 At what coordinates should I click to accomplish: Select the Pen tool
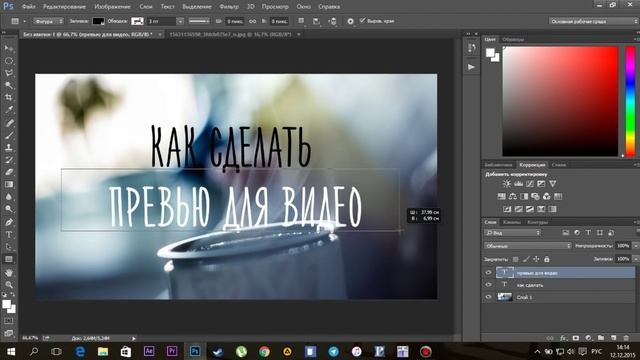tap(9, 222)
